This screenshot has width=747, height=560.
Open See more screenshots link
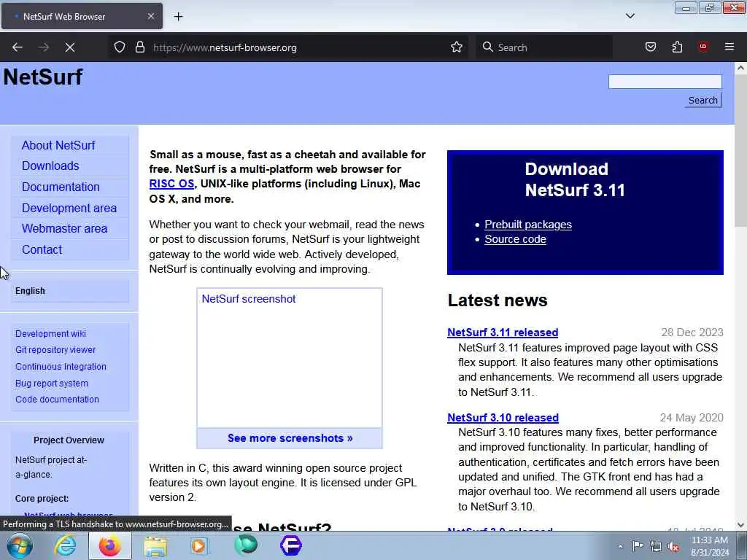point(290,438)
